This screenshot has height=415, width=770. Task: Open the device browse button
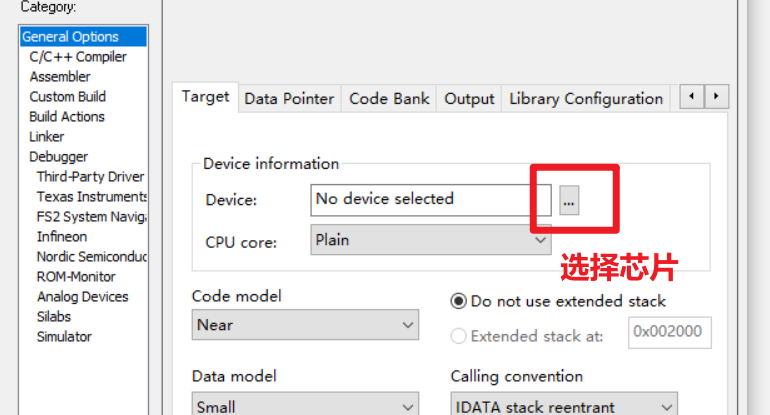(569, 200)
